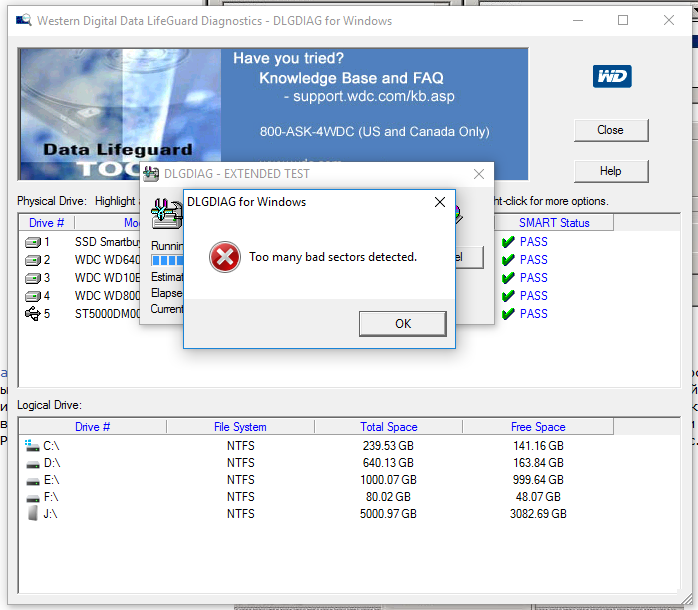Sort by logical Drive # column header
698x610 pixels.
point(93,427)
